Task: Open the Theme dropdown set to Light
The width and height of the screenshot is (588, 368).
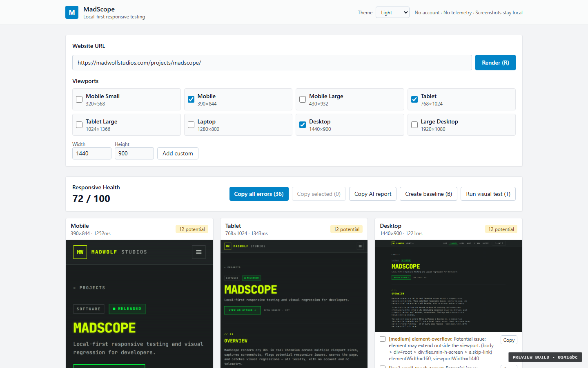Action: 392,13
